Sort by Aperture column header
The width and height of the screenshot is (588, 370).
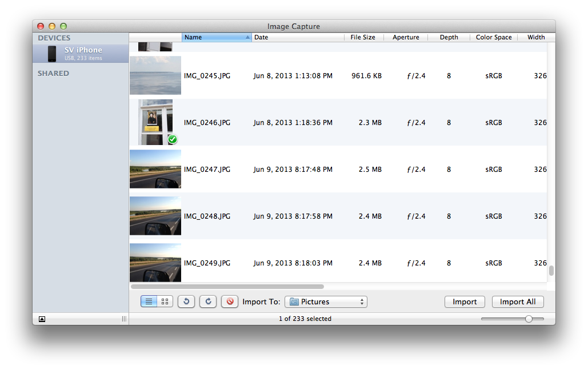[406, 37]
